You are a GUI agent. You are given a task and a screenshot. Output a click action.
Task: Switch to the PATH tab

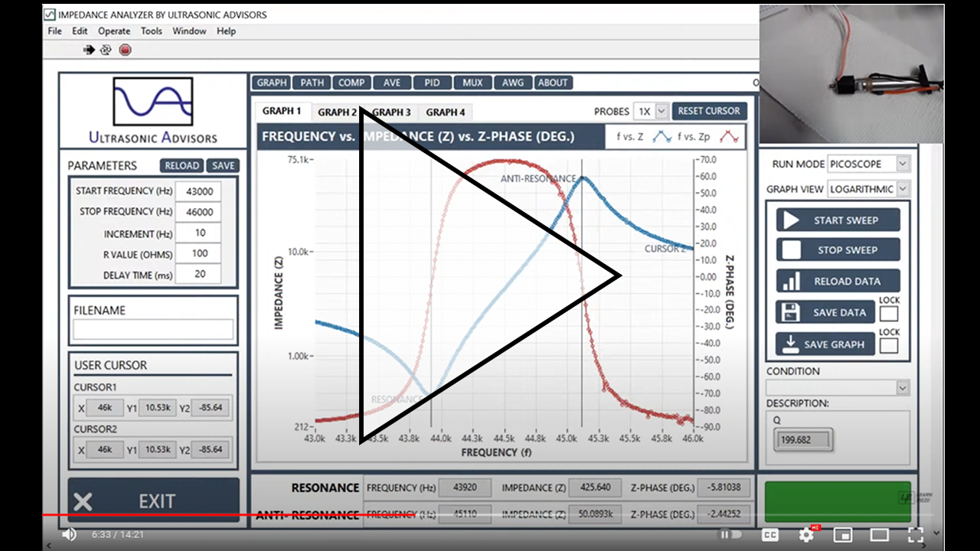pos(312,83)
